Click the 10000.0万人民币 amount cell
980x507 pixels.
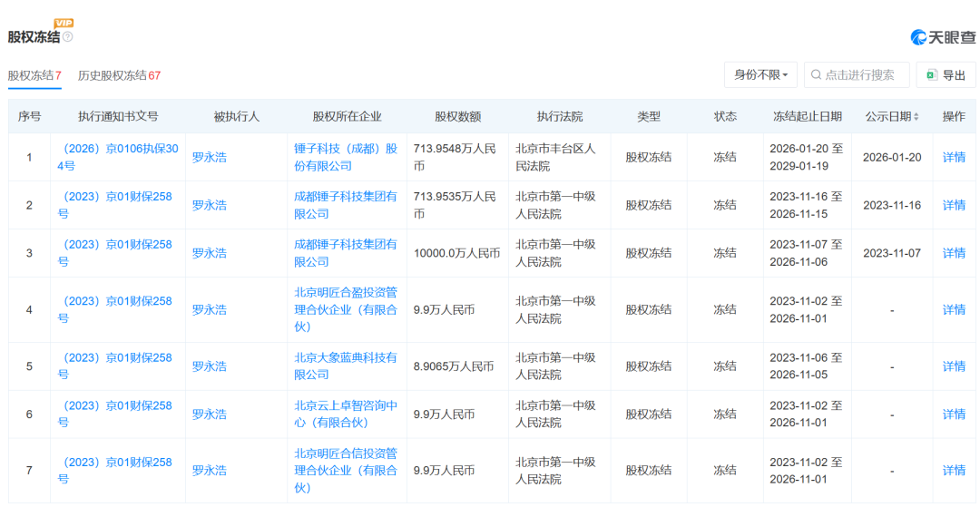coord(457,253)
